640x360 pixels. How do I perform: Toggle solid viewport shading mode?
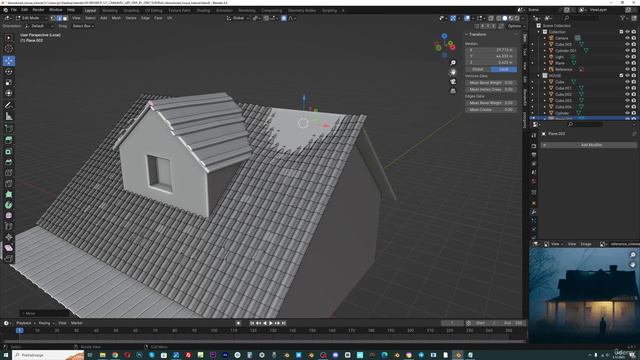coord(504,18)
